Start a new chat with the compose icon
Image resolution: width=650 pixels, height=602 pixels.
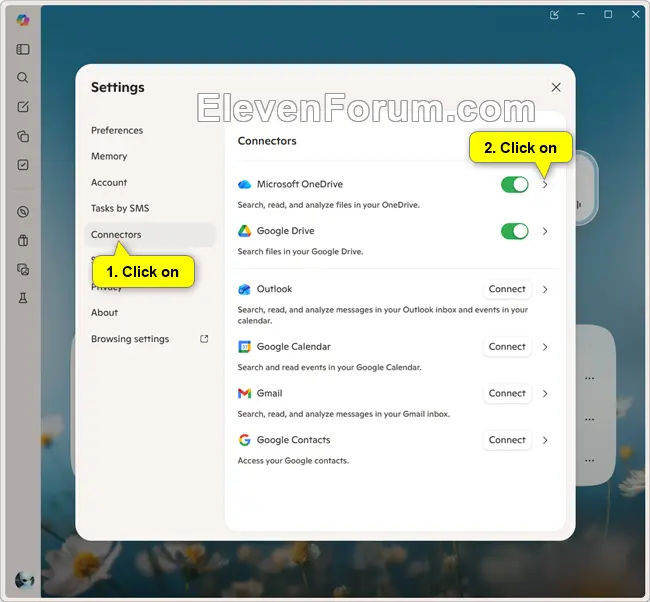(x=23, y=107)
